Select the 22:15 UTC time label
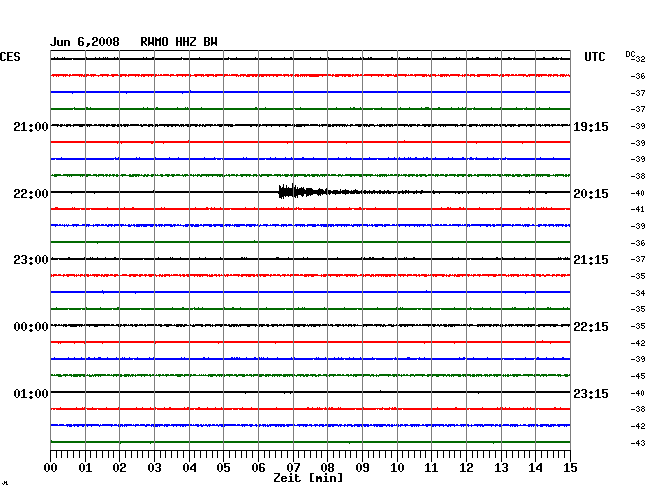650x494 pixels. tap(591, 327)
